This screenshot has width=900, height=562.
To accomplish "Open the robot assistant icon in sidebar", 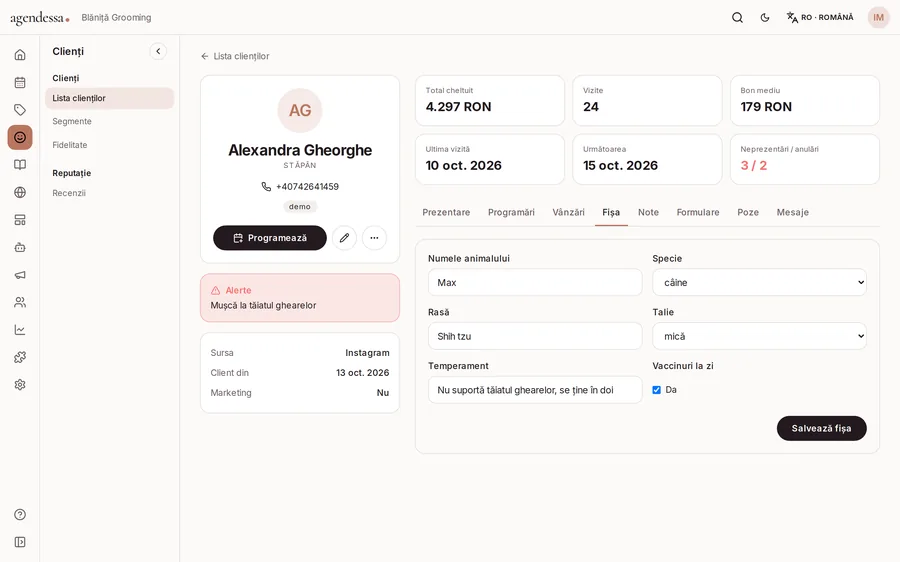I will click(x=20, y=247).
